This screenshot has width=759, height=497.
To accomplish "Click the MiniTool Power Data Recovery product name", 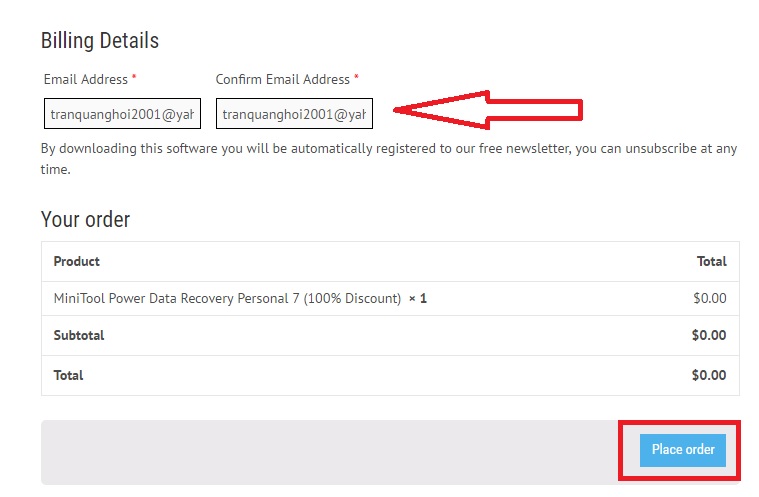I will 227,298.
